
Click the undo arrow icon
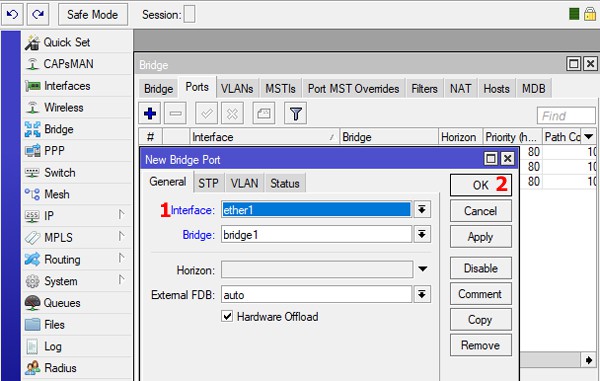tap(12, 15)
